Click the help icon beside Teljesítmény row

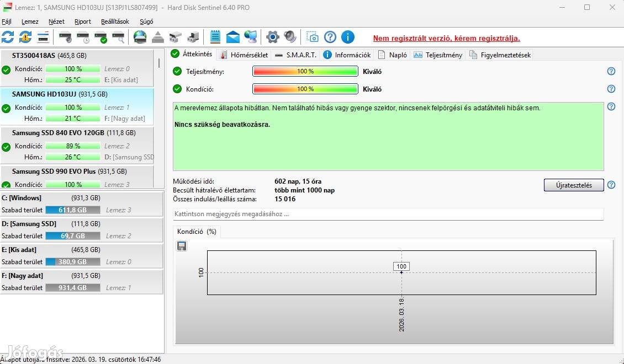tap(611, 71)
